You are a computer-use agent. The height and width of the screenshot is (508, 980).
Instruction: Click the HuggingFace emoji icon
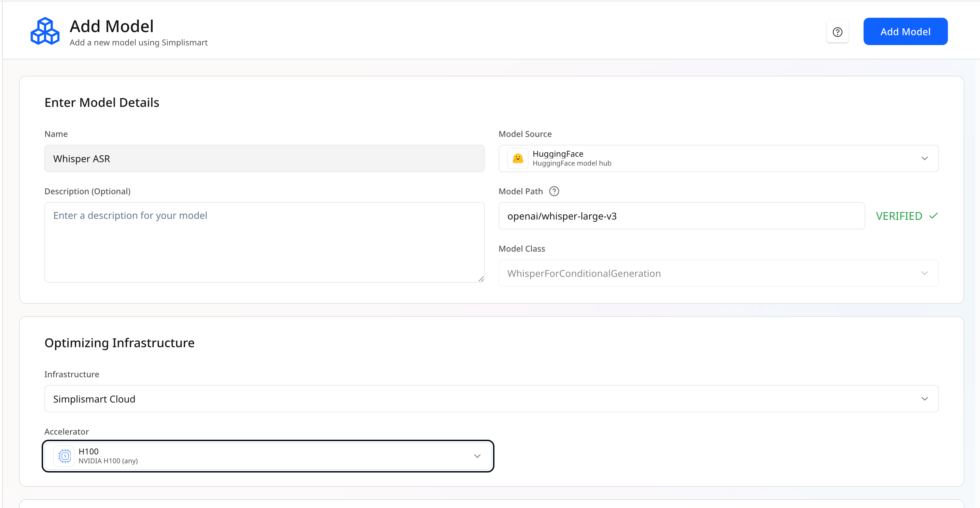click(518, 158)
